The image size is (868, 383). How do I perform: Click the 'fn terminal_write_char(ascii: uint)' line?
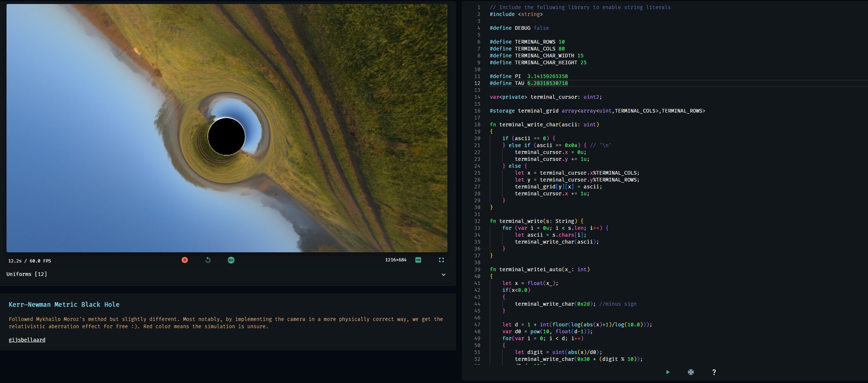545,125
